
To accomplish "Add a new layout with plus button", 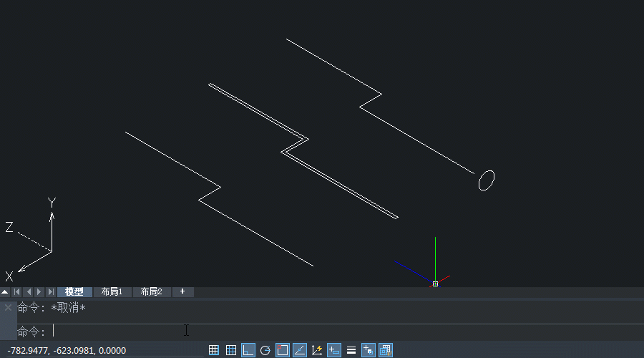I will (182, 292).
